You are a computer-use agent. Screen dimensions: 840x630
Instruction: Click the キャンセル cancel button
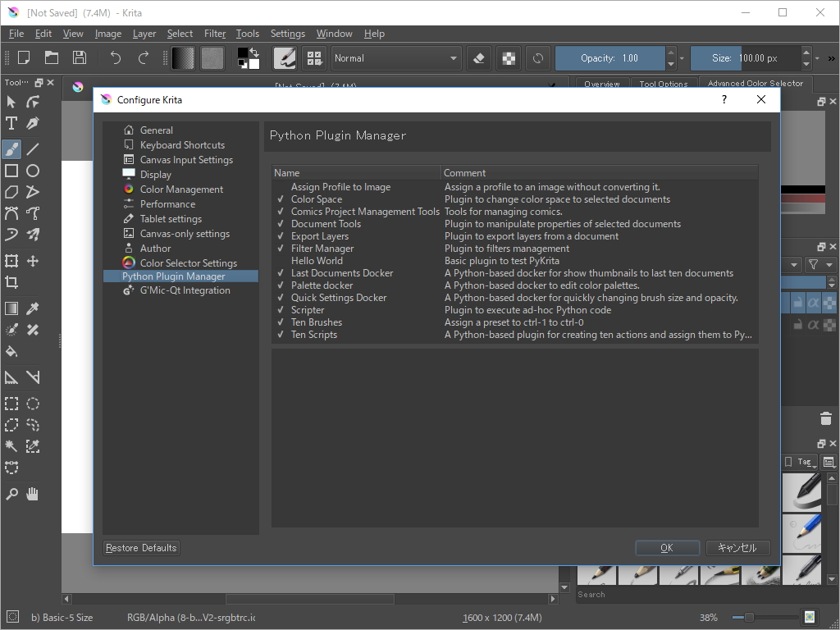pyautogui.click(x=737, y=548)
